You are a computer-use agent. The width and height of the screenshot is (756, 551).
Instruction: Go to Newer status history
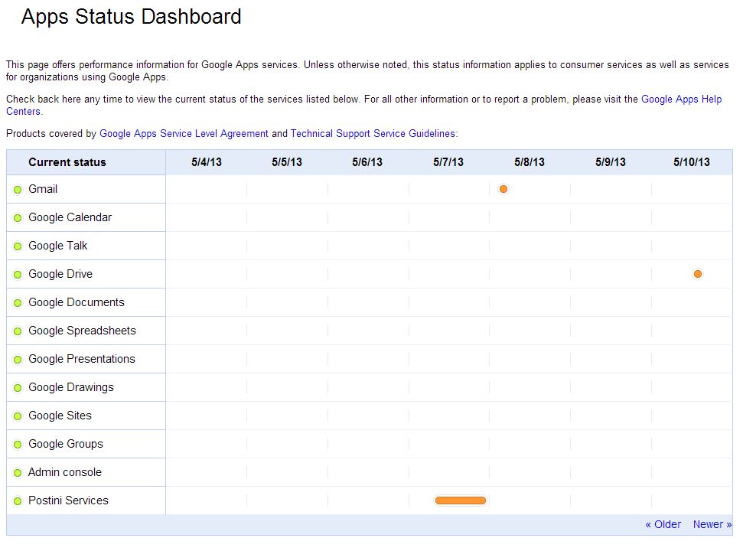(x=712, y=524)
